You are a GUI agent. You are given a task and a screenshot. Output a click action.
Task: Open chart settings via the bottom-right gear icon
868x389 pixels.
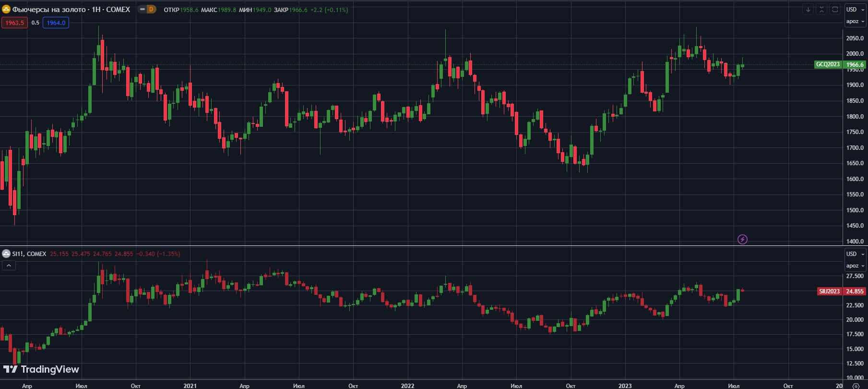coord(856,386)
